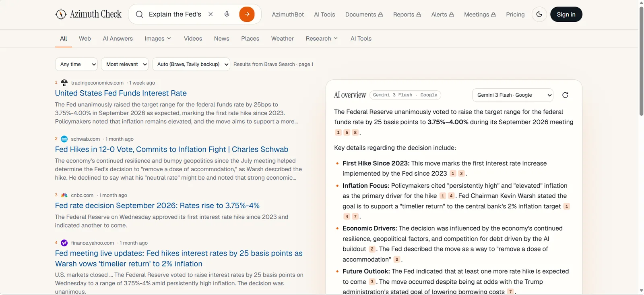
Task: Switch to the Weather tab
Action: tap(283, 39)
